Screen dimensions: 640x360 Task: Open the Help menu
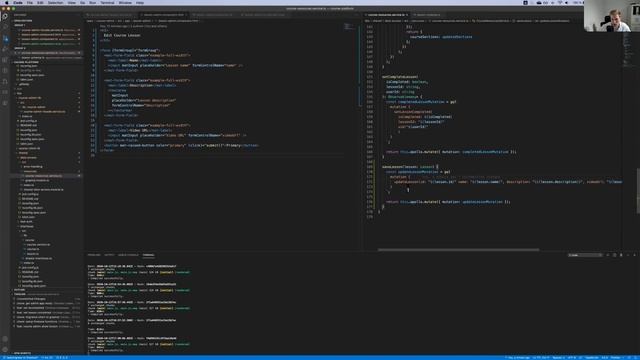pos(140,2)
